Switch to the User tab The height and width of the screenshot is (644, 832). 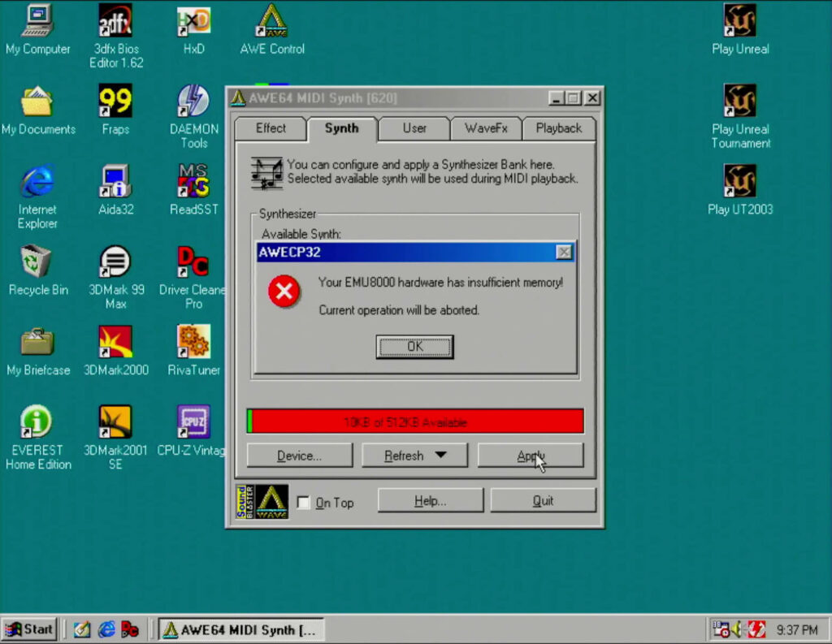coord(414,129)
